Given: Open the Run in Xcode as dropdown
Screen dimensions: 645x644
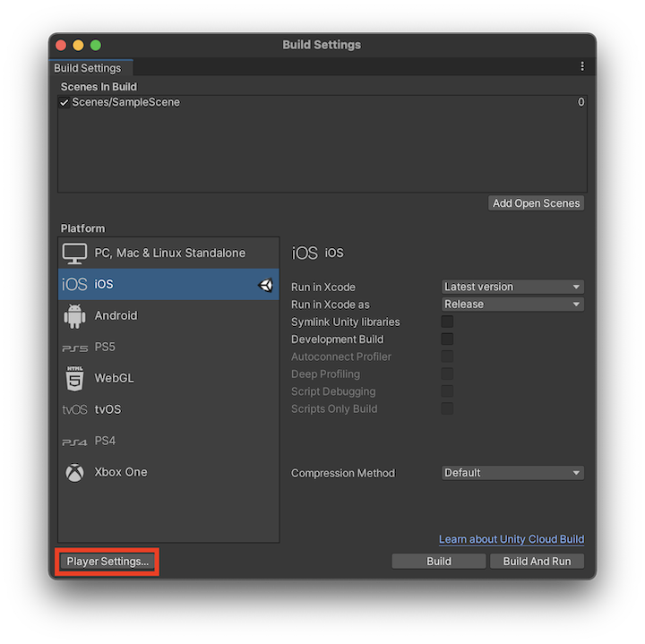Looking at the screenshot, I should [512, 305].
